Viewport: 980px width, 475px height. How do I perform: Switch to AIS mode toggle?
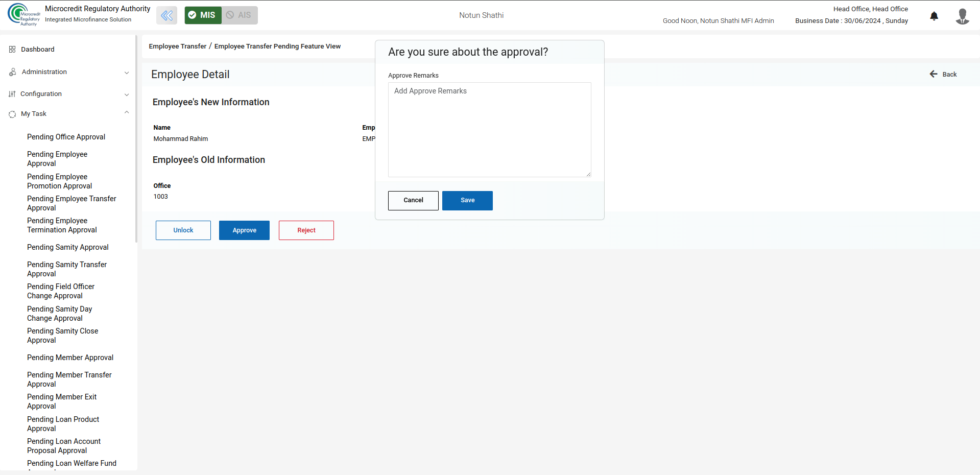[240, 15]
